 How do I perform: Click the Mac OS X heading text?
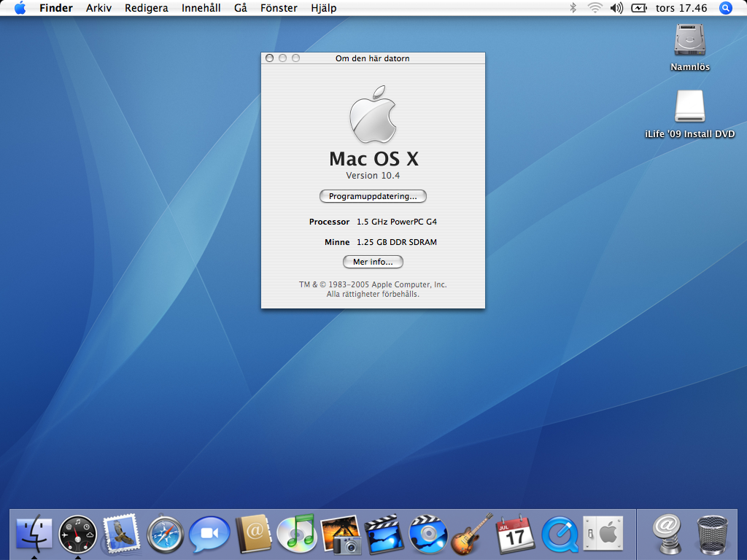373,159
